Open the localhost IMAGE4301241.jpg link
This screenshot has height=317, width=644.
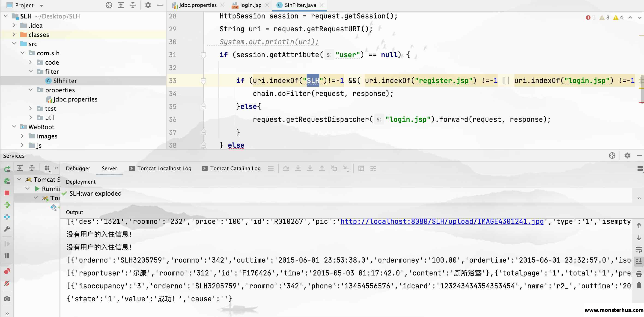coord(442,221)
